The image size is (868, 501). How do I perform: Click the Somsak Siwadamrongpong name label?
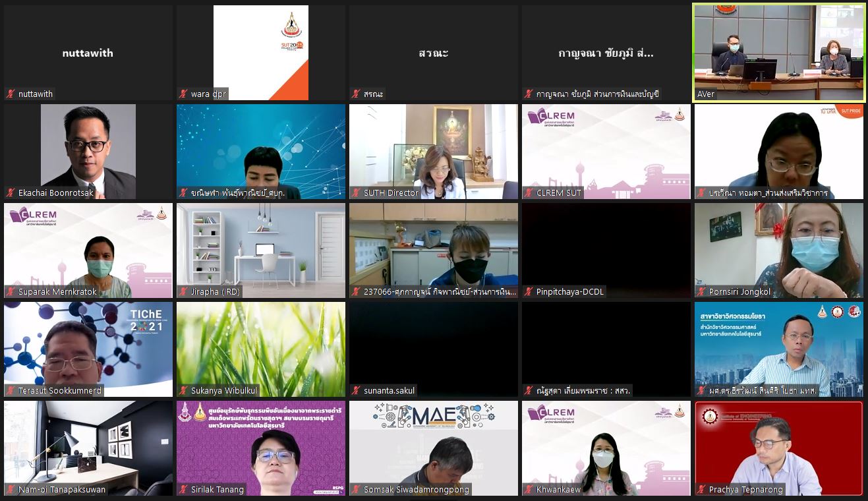(x=417, y=490)
